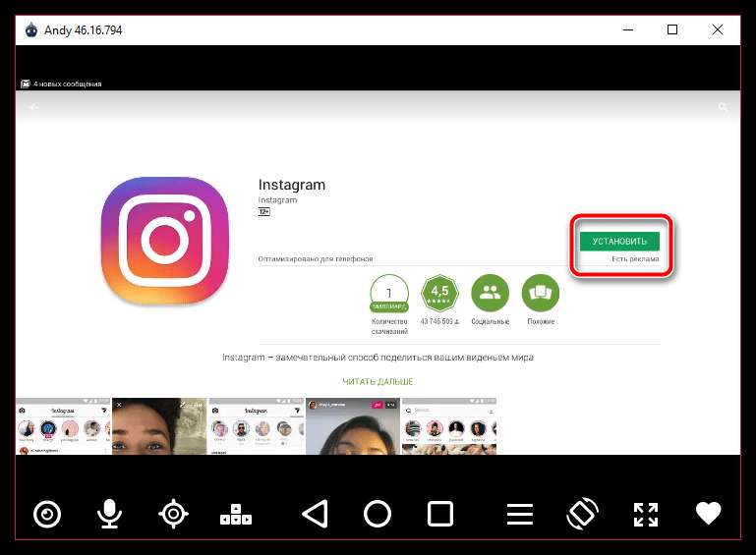
Task: Toggle the screen rotation icon
Action: [x=582, y=514]
